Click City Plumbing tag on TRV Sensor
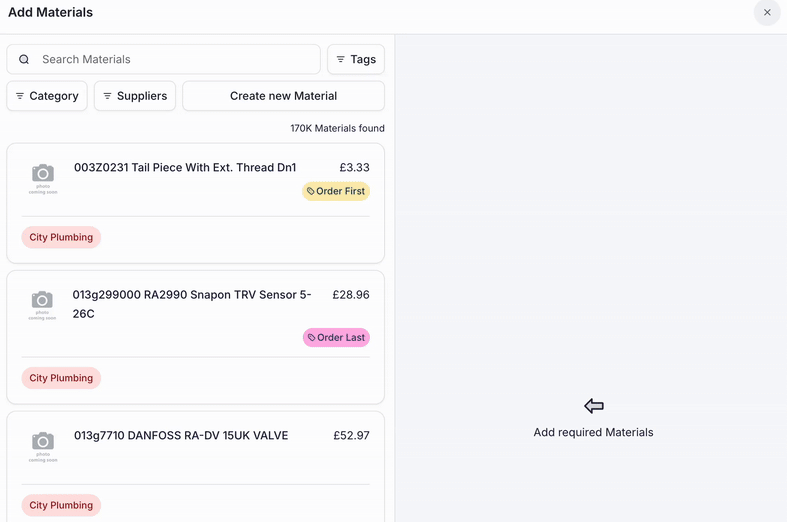Image resolution: width=787 pixels, height=522 pixels. point(61,378)
